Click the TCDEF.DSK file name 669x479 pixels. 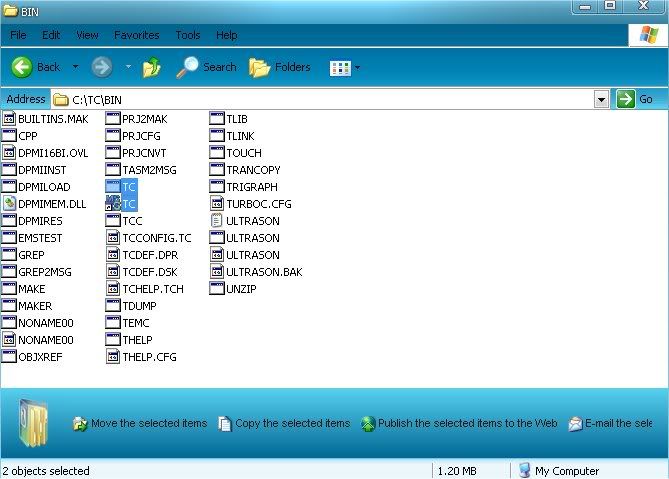tap(150, 272)
